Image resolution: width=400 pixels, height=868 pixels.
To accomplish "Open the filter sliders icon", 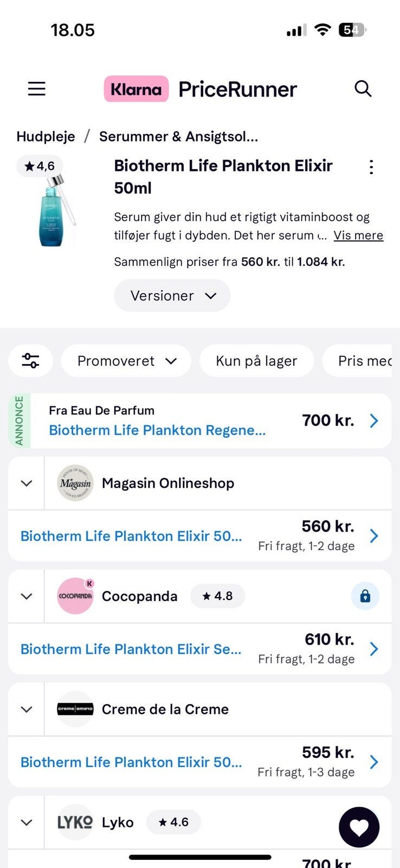I will pyautogui.click(x=30, y=361).
